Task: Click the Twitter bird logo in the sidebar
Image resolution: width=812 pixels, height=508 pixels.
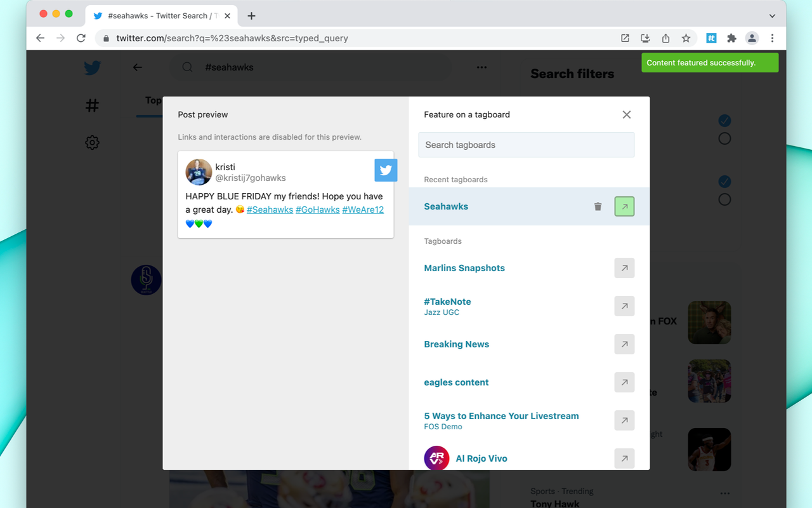Action: pyautogui.click(x=92, y=67)
